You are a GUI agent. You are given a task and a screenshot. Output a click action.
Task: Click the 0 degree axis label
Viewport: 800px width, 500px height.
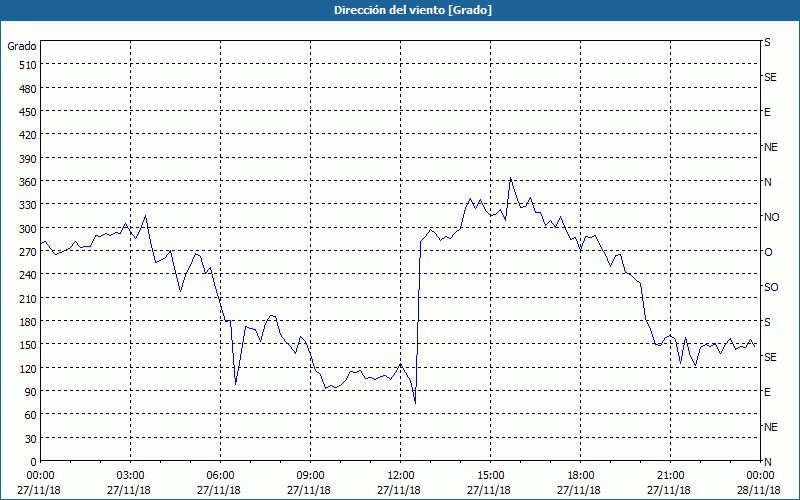click(x=34, y=462)
